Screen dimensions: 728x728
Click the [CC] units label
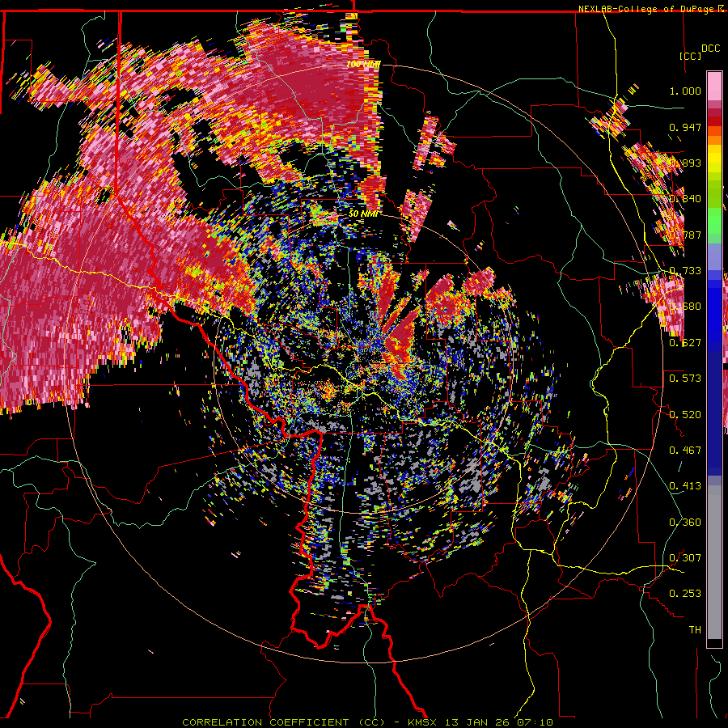click(x=691, y=56)
